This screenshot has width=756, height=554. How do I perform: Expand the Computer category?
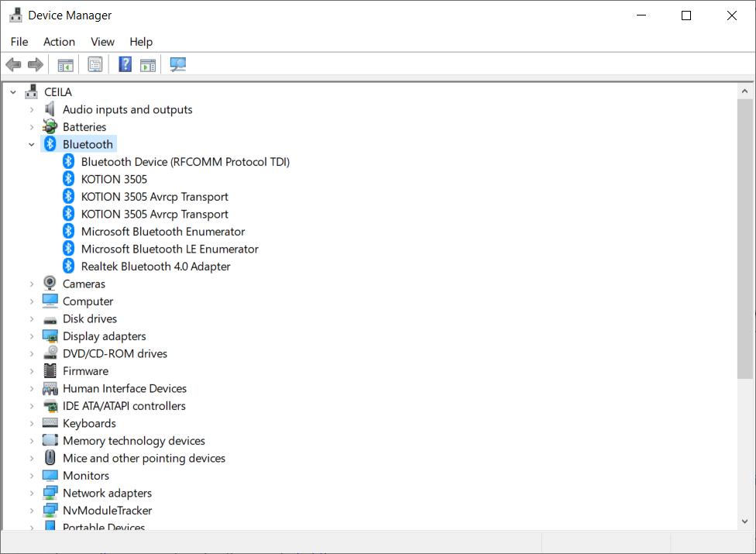coord(32,301)
